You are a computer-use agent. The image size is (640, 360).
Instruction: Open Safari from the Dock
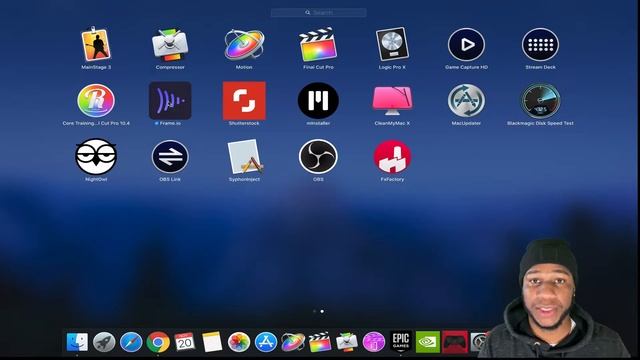131,342
